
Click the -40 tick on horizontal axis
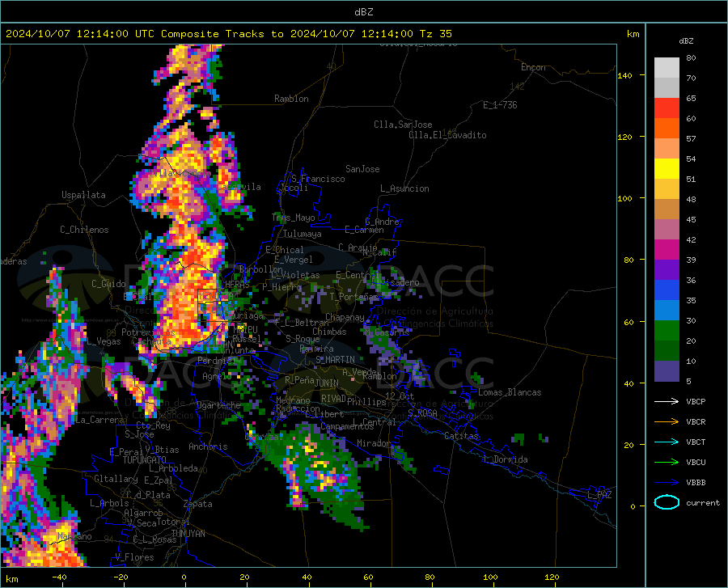pyautogui.click(x=59, y=577)
